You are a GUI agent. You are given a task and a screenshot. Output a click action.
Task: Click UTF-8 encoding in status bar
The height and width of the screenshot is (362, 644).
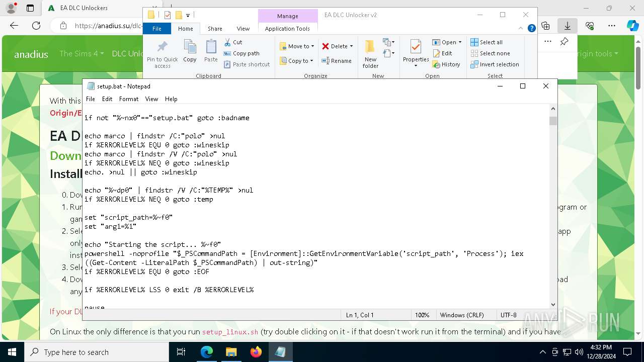tap(508, 315)
